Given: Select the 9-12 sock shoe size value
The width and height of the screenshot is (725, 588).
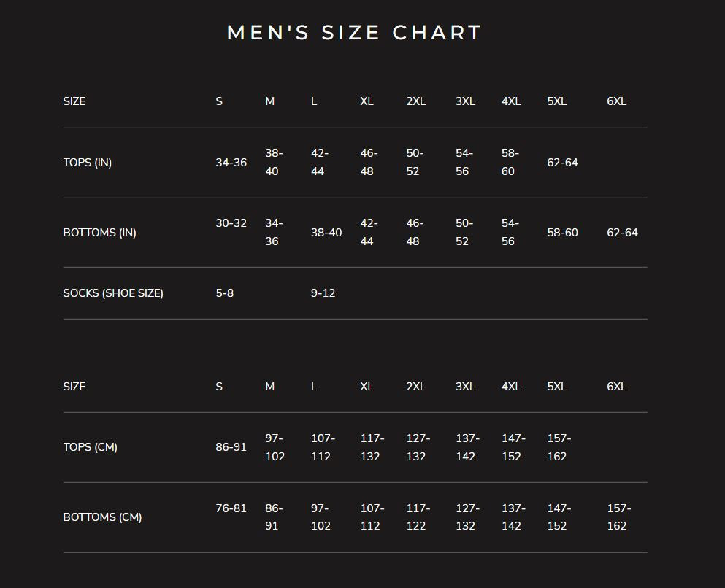Looking at the screenshot, I should point(323,293).
